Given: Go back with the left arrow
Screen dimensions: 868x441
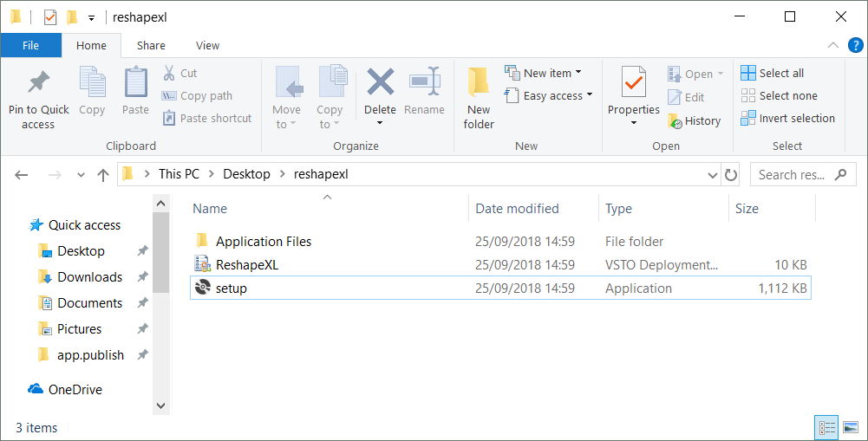Looking at the screenshot, I should pos(22,175).
